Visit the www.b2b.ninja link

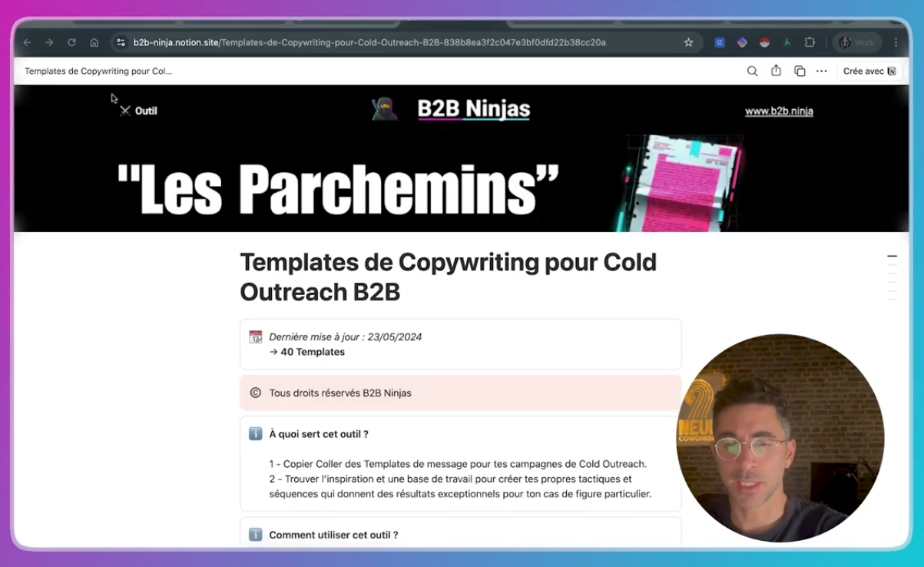(x=779, y=111)
